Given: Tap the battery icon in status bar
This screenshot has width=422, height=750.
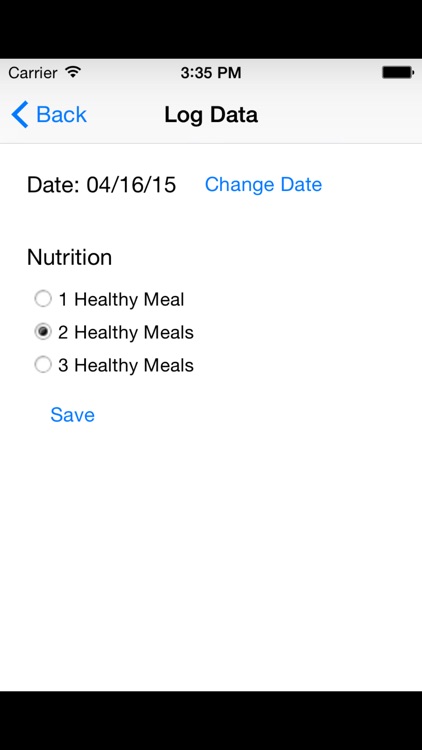Looking at the screenshot, I should 398,73.
